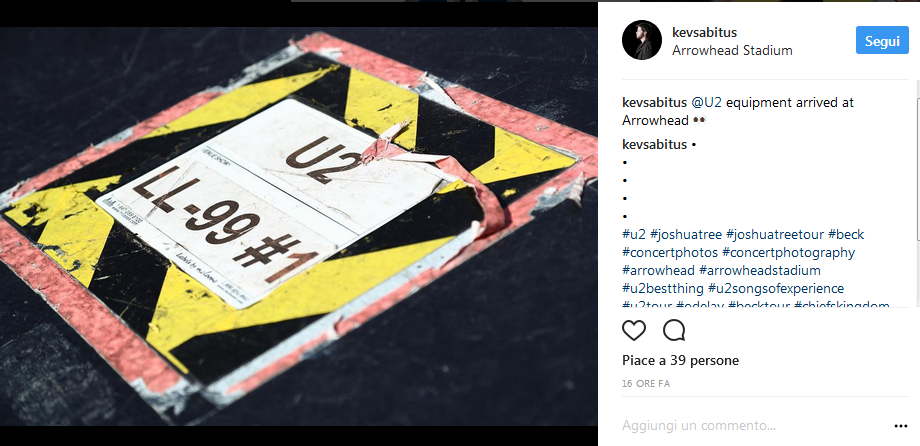Open the @U2 mention link
Image resolution: width=920 pixels, height=446 pixels.
706,103
